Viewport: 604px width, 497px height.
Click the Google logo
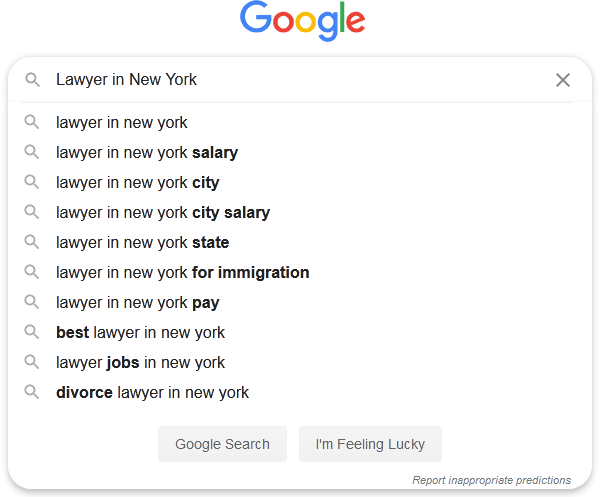pos(302,22)
